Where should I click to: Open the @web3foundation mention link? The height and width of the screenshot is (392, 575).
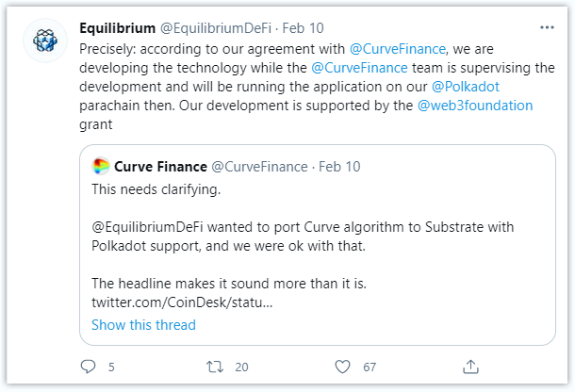tap(475, 106)
